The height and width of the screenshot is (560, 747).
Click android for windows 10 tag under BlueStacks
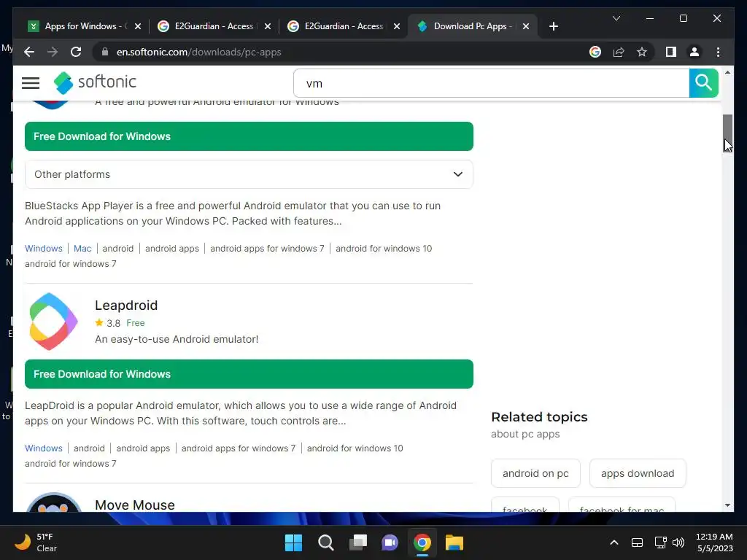click(x=384, y=249)
